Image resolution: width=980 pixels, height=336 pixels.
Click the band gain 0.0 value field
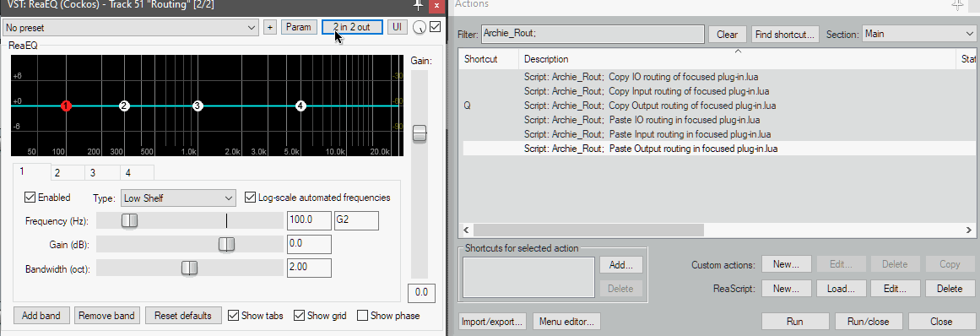coord(309,244)
